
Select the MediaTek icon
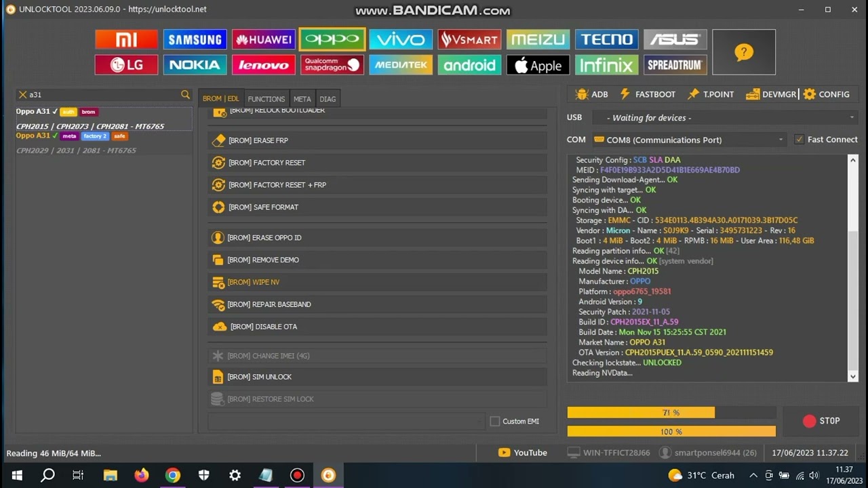(401, 65)
